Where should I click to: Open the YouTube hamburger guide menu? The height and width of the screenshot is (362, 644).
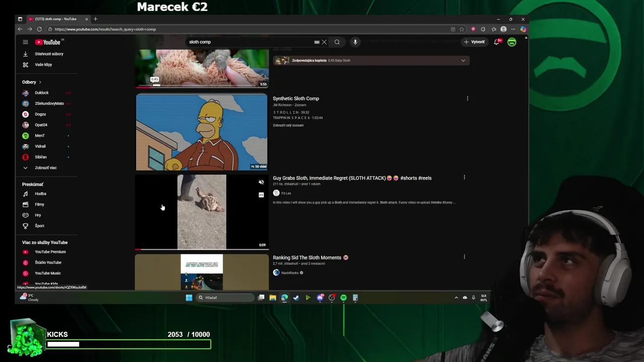(x=25, y=42)
